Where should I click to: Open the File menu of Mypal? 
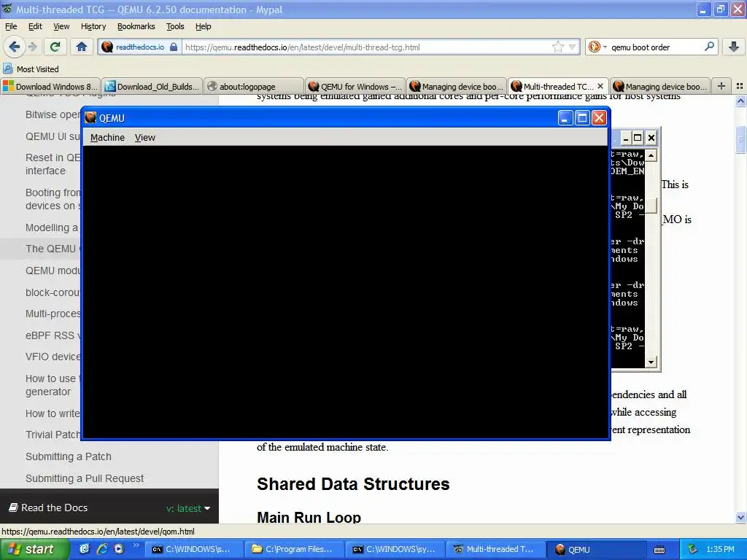click(11, 26)
